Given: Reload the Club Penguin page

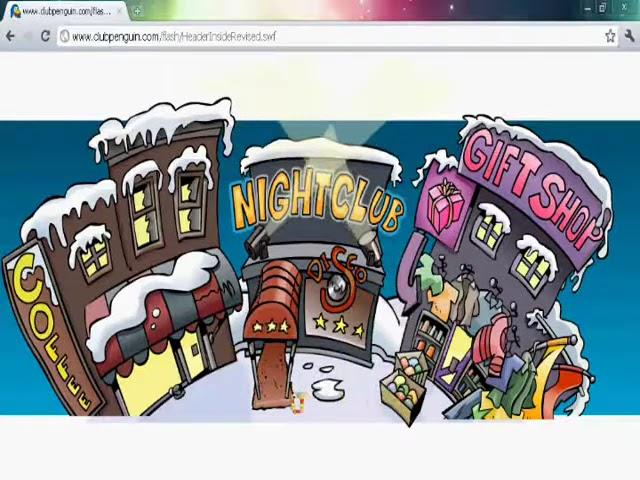Looking at the screenshot, I should (45, 36).
